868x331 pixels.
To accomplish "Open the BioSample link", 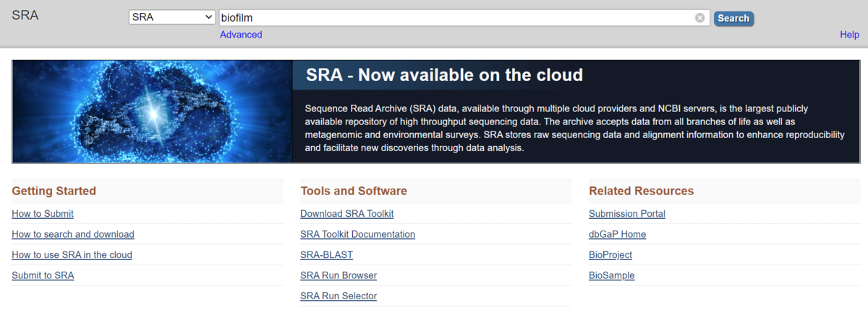I will pyautogui.click(x=611, y=275).
